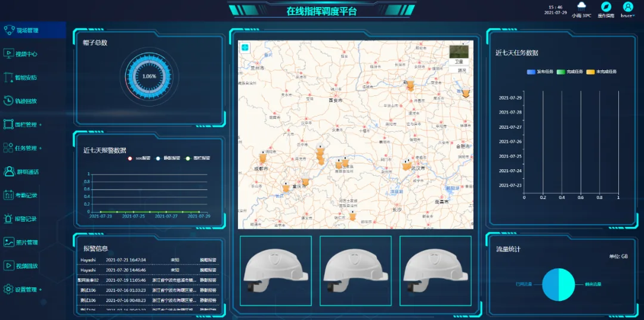Toggle the 未完成任务 yellow legend swatch
Viewport: 644px width, 320px height.
pyautogui.click(x=590, y=72)
